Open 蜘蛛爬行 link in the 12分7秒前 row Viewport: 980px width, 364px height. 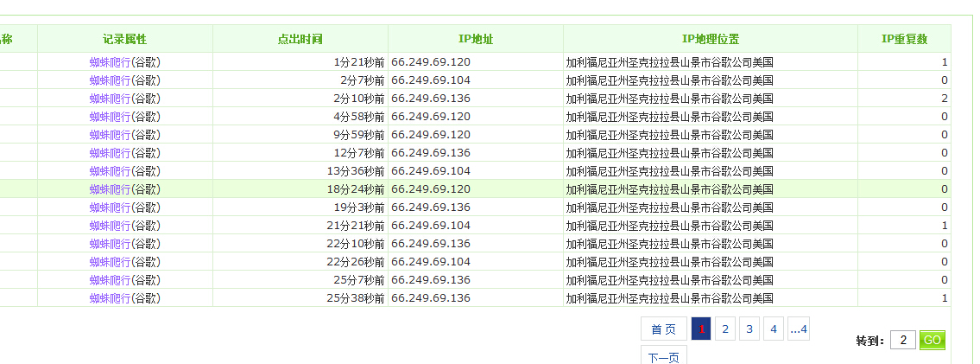[110, 153]
